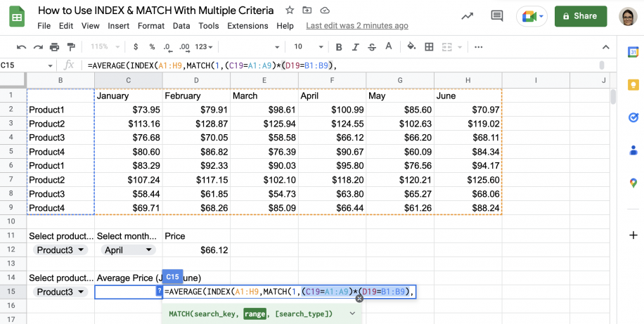Open Product3 dropdown in row 15

click(60, 292)
